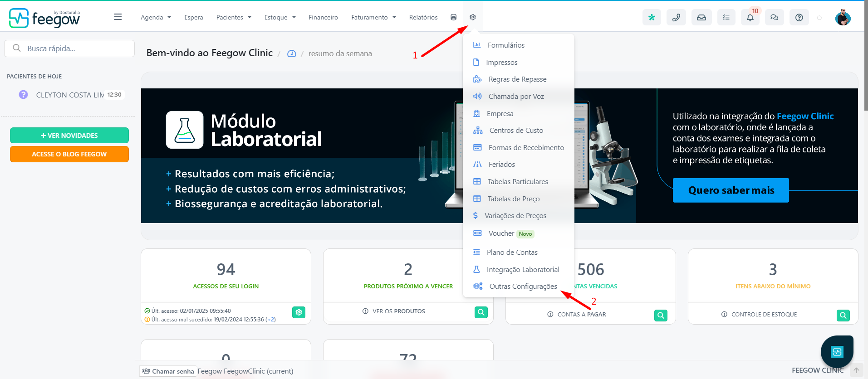Open the chat messages icon
The image size is (868, 379).
(x=775, y=17)
